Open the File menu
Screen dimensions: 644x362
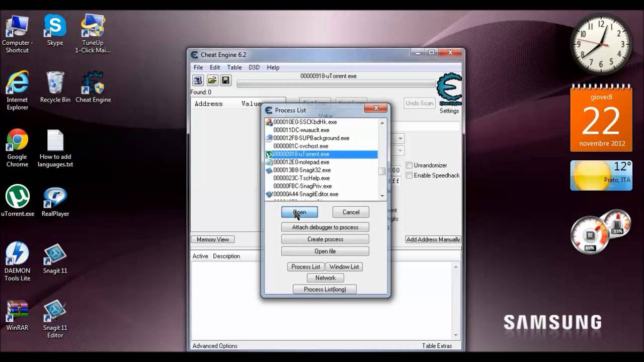tap(198, 67)
